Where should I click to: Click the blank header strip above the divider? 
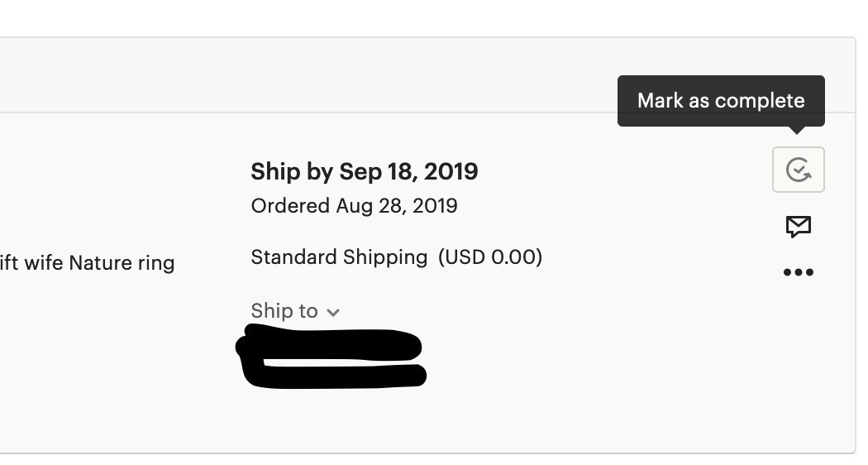331,74
